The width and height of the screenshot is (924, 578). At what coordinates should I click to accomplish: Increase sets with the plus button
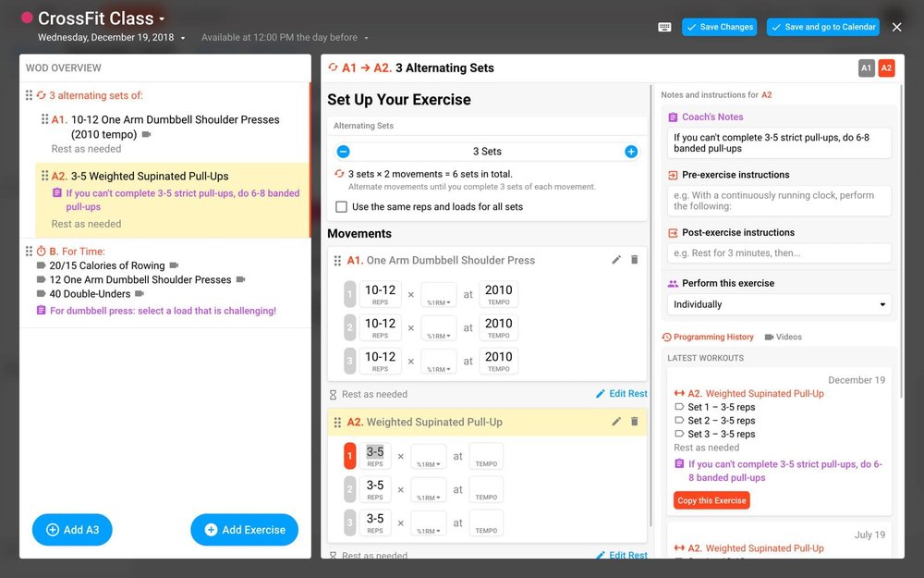[631, 152]
